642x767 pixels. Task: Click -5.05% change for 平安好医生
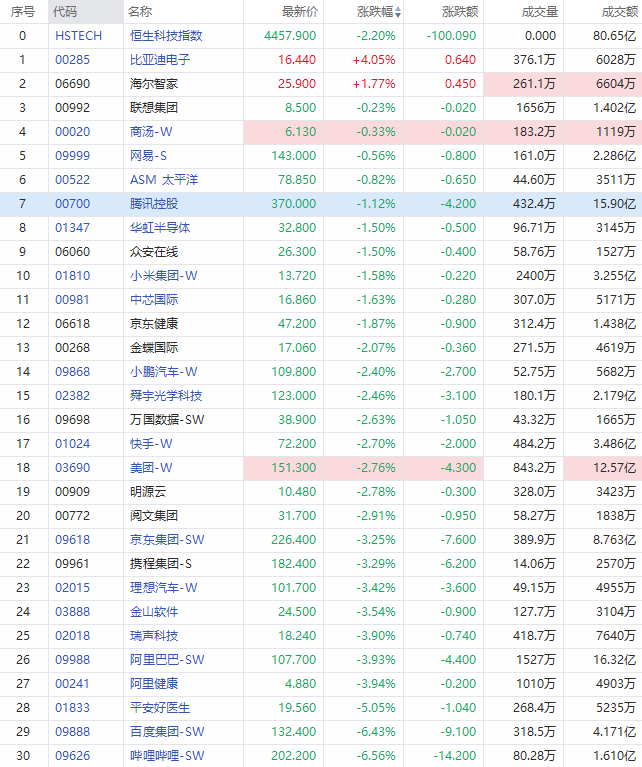point(376,707)
